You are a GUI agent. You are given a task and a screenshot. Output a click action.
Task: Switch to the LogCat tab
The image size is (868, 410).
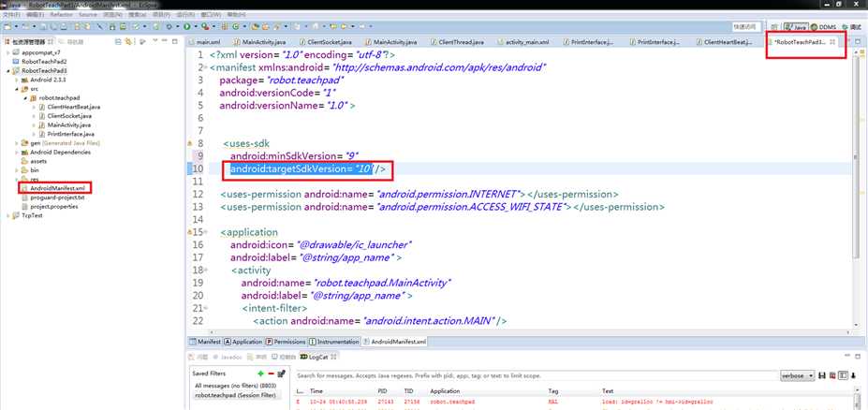tap(317, 357)
